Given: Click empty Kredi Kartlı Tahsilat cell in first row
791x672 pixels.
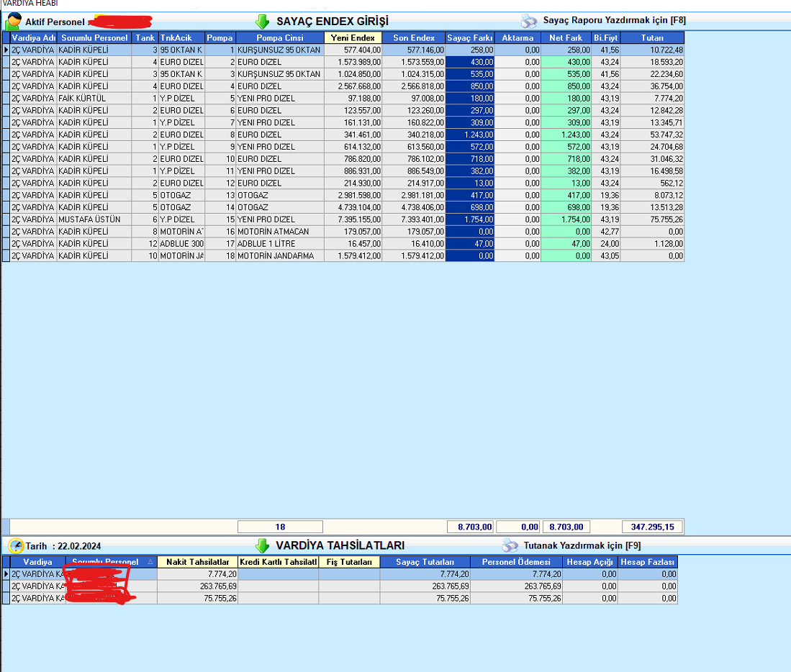Looking at the screenshot, I should point(278,574).
